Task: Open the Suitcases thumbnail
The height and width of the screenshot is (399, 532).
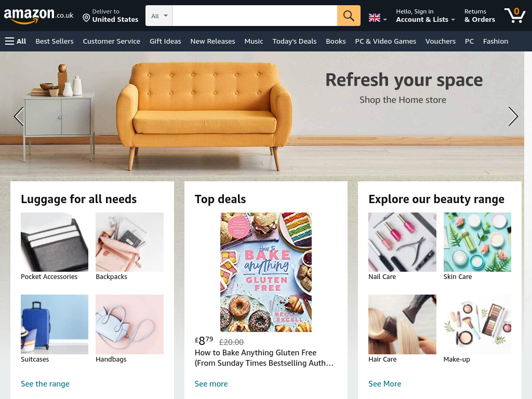Action: click(x=54, y=324)
